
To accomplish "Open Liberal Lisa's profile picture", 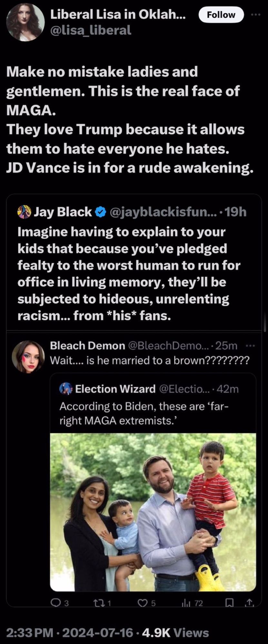I will click(x=25, y=23).
